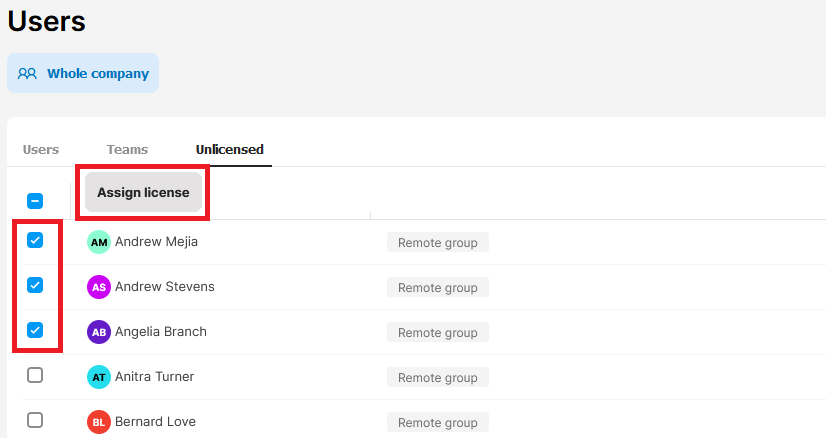Click the AS avatar for Andrew Stevens
The width and height of the screenshot is (826, 438).
[x=98, y=287]
